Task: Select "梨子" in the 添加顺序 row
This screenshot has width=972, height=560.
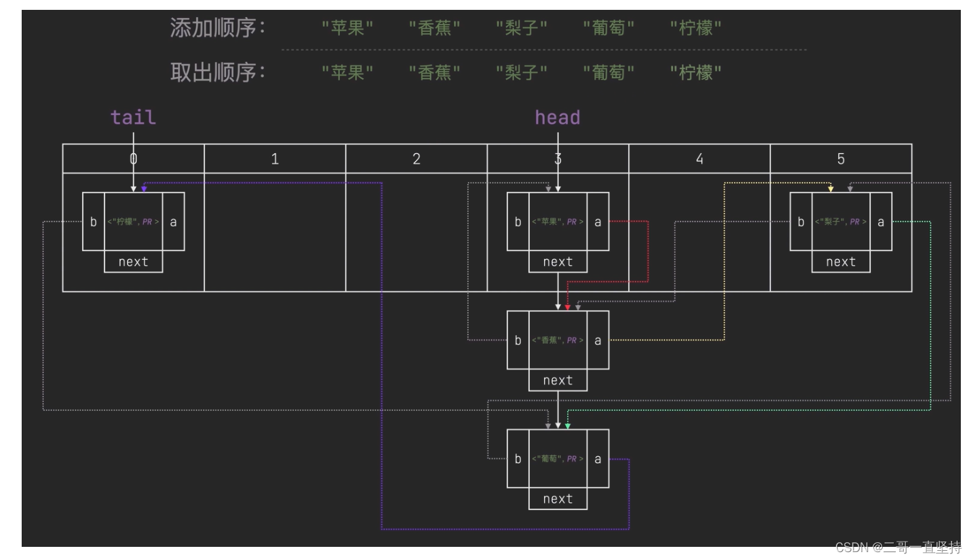Action: 522,28
